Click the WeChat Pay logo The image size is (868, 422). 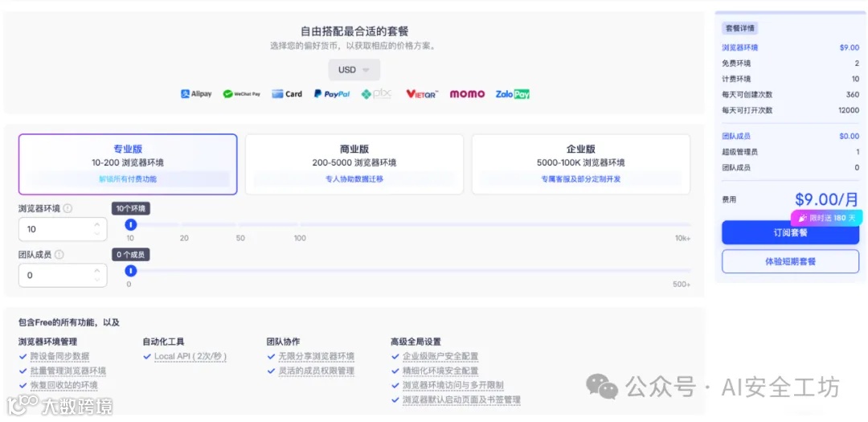tap(241, 94)
